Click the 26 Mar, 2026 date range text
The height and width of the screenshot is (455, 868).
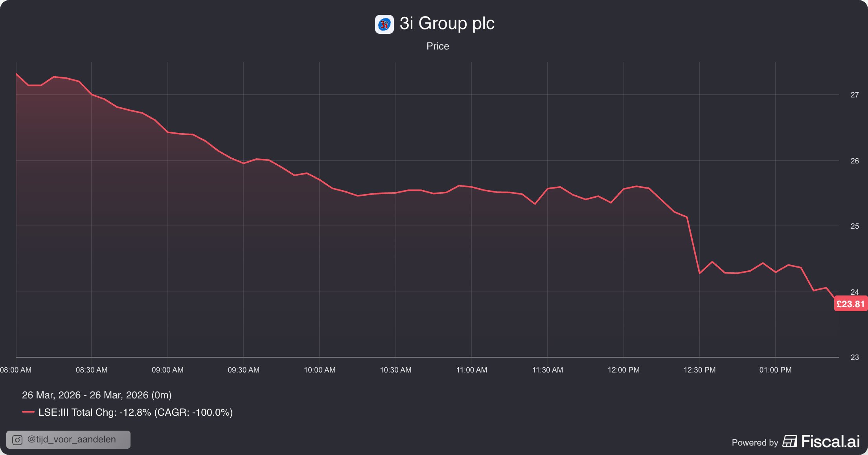click(x=97, y=395)
